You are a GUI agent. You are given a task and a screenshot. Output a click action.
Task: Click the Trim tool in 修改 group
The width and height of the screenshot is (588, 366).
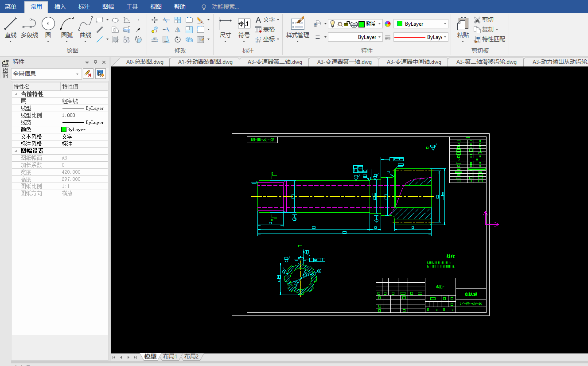[x=166, y=20]
